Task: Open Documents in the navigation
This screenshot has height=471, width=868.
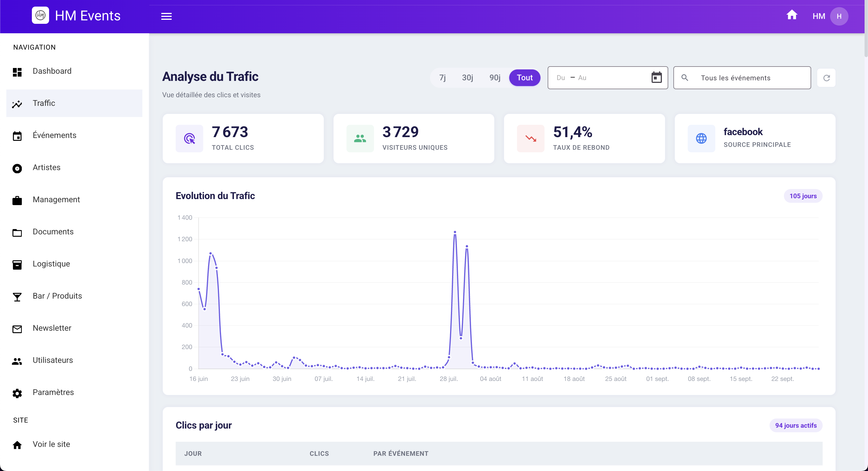Action: (x=74, y=232)
